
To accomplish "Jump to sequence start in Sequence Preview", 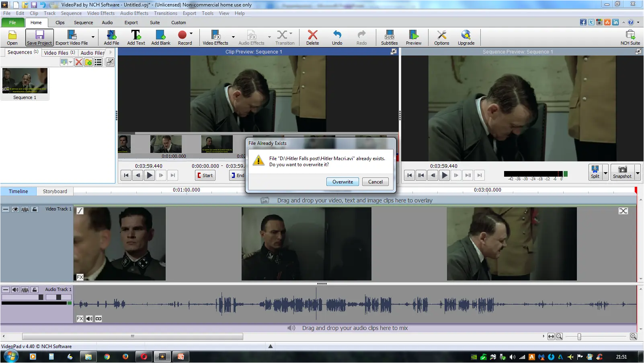I will (x=409, y=175).
